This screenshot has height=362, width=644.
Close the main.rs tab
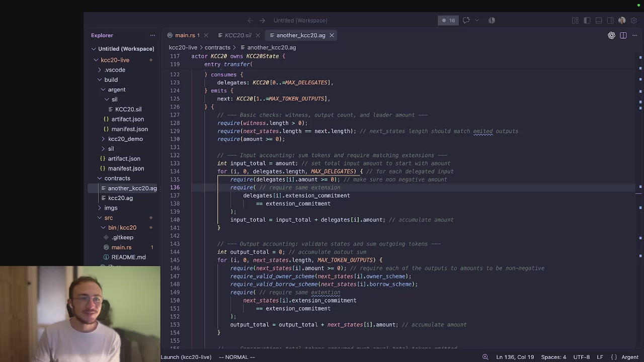206,35
